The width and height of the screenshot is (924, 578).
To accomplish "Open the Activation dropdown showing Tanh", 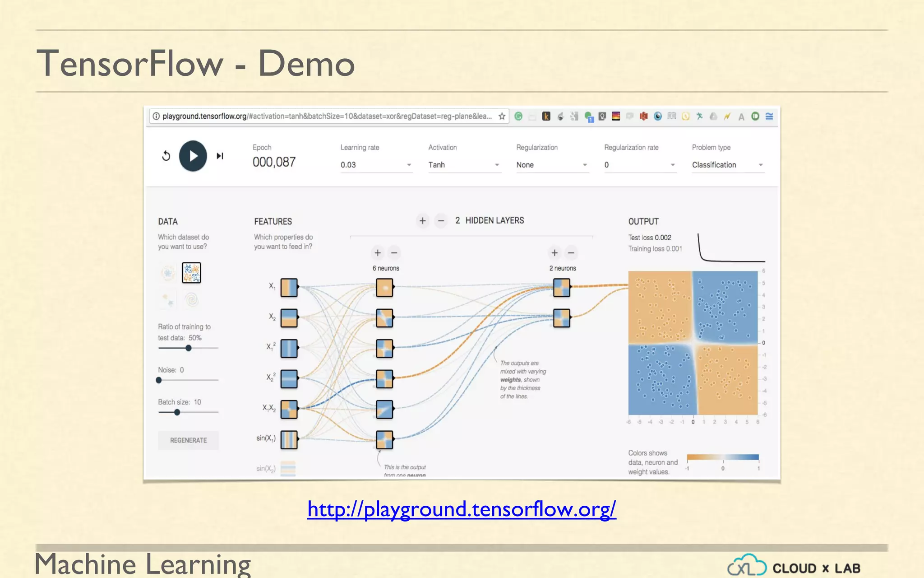I will [x=464, y=165].
